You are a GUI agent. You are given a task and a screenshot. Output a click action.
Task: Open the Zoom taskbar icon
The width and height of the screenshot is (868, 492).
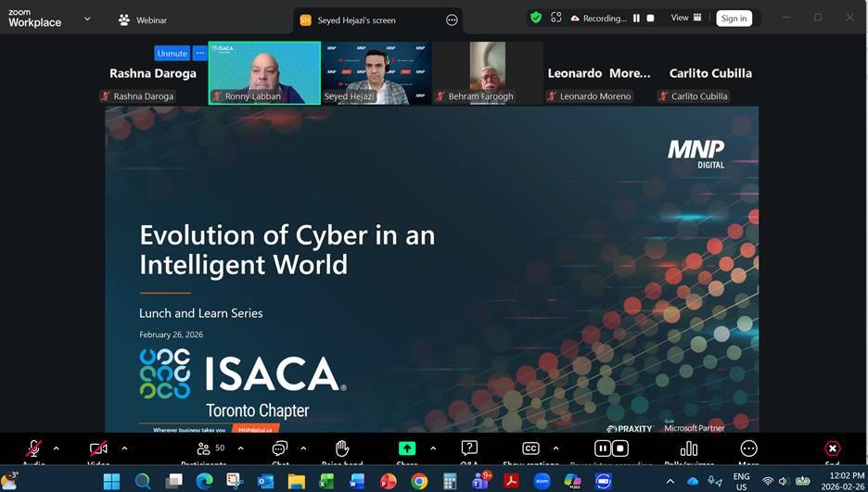tap(542, 481)
